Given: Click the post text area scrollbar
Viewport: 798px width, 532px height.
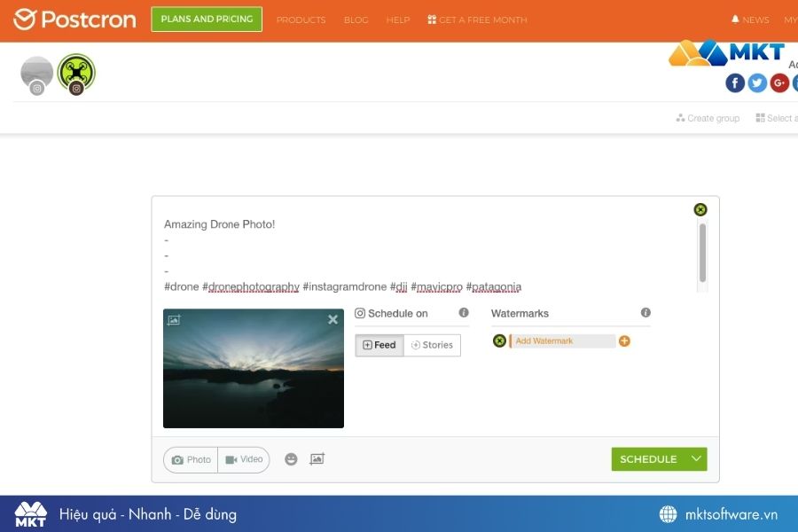Looking at the screenshot, I should [x=702, y=253].
